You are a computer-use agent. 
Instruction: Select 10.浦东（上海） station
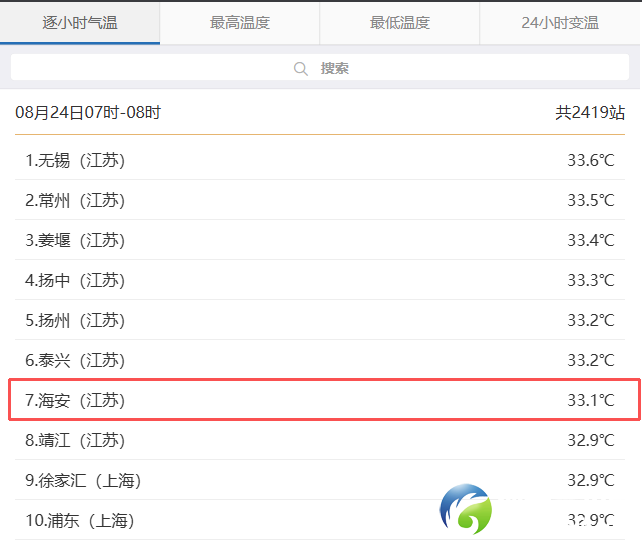pyautogui.click(x=80, y=520)
